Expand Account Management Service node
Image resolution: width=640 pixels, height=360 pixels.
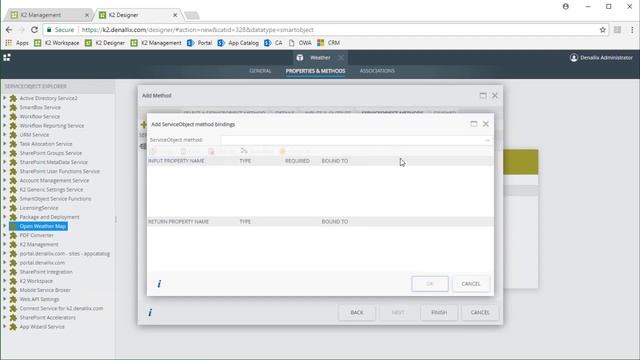(x=4, y=180)
